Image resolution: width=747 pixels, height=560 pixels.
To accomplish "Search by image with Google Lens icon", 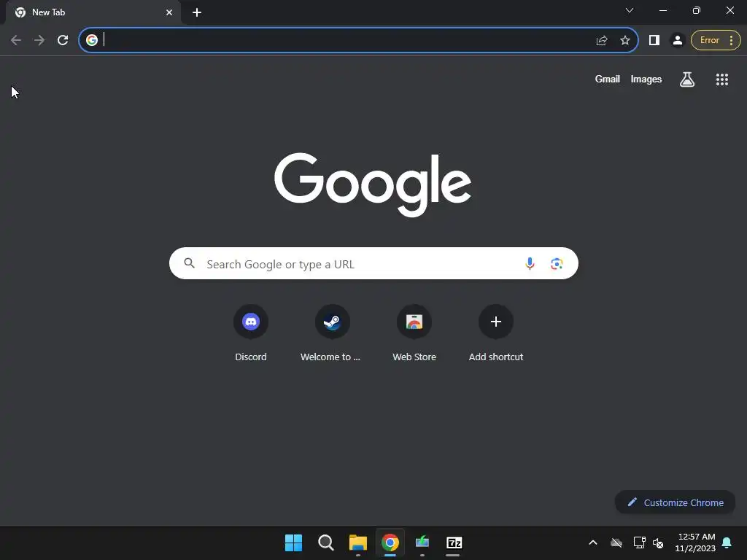I will [x=557, y=263].
